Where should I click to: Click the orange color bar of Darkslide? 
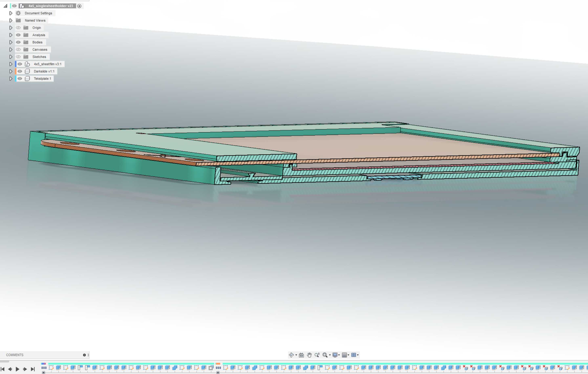coord(16,71)
